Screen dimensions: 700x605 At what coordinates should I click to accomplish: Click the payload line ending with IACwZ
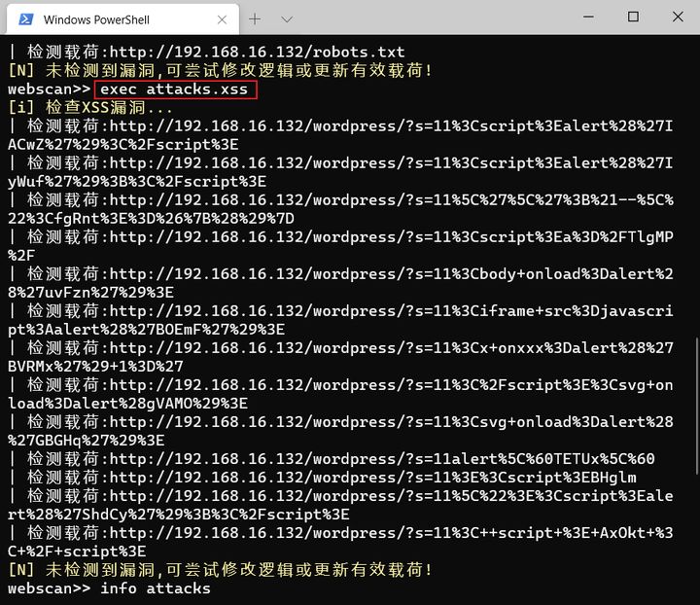tap(340, 135)
